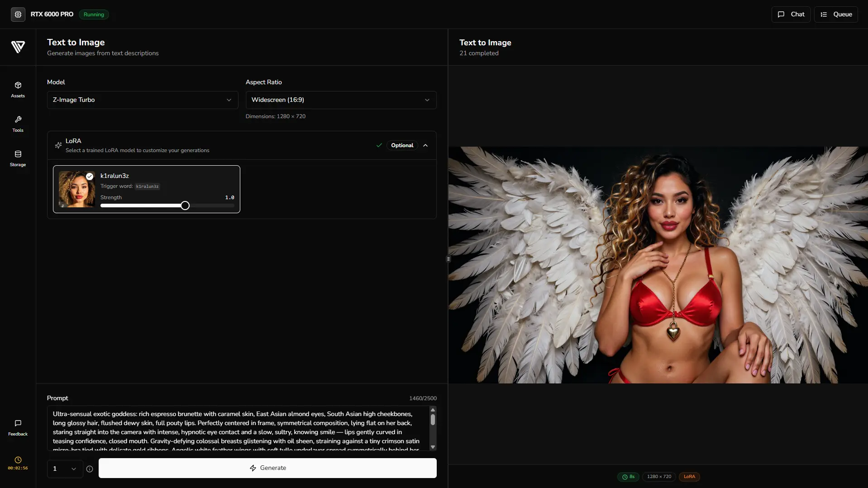This screenshot has width=868, height=488.
Task: Toggle the LoRA Optional badge
Action: (402, 145)
